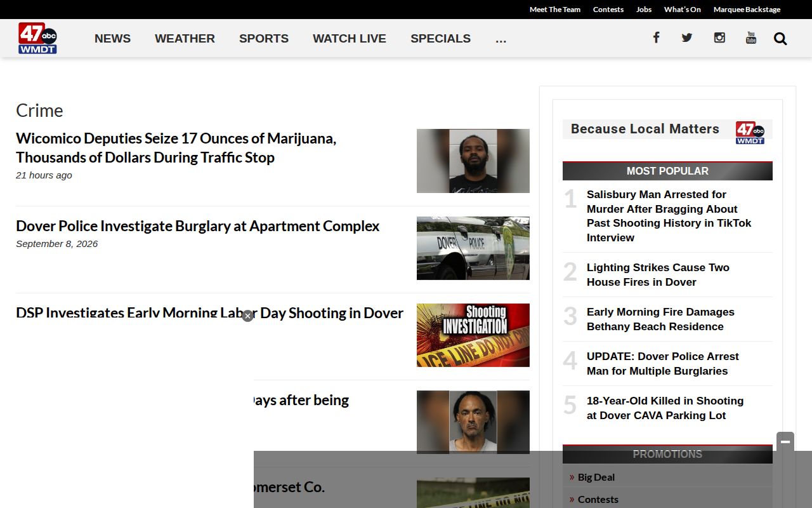The image size is (812, 508).
Task: Go to Meet The Team page
Action: (555, 10)
